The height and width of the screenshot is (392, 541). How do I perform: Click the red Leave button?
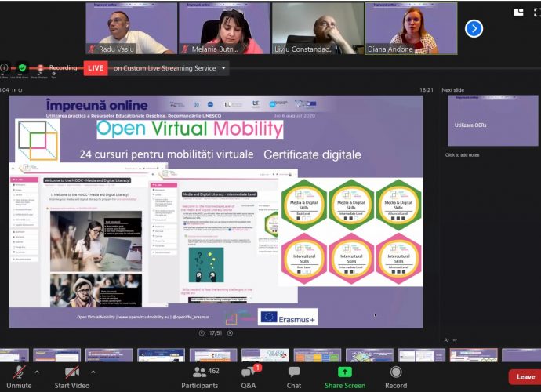525,377
